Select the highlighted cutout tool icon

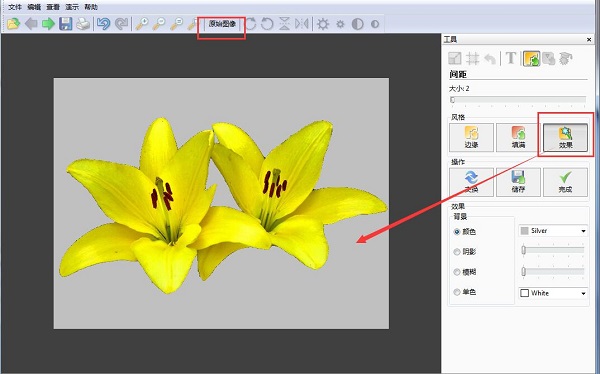coord(532,59)
